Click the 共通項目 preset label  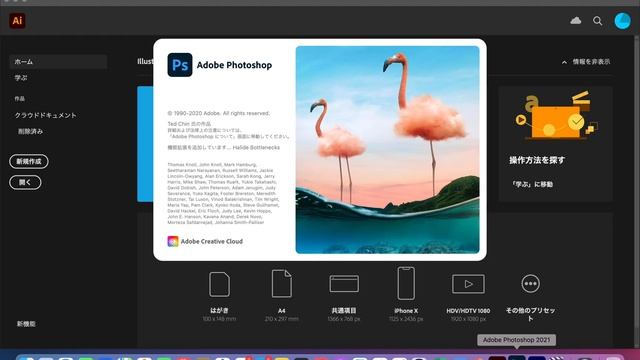point(344,311)
